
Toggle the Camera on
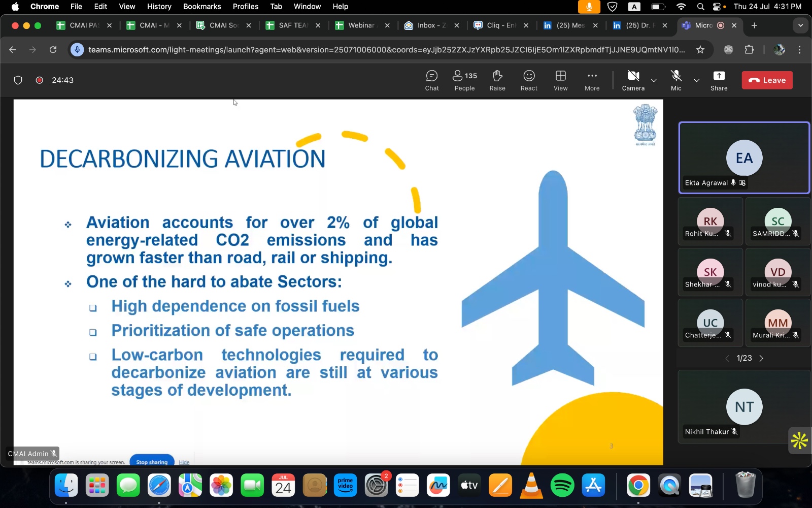pos(633,80)
